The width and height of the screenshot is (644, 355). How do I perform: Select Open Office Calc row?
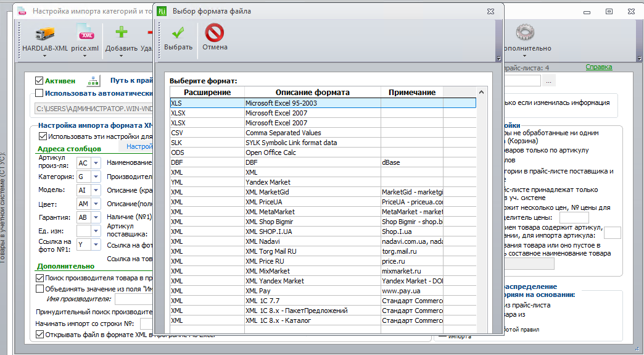point(323,152)
